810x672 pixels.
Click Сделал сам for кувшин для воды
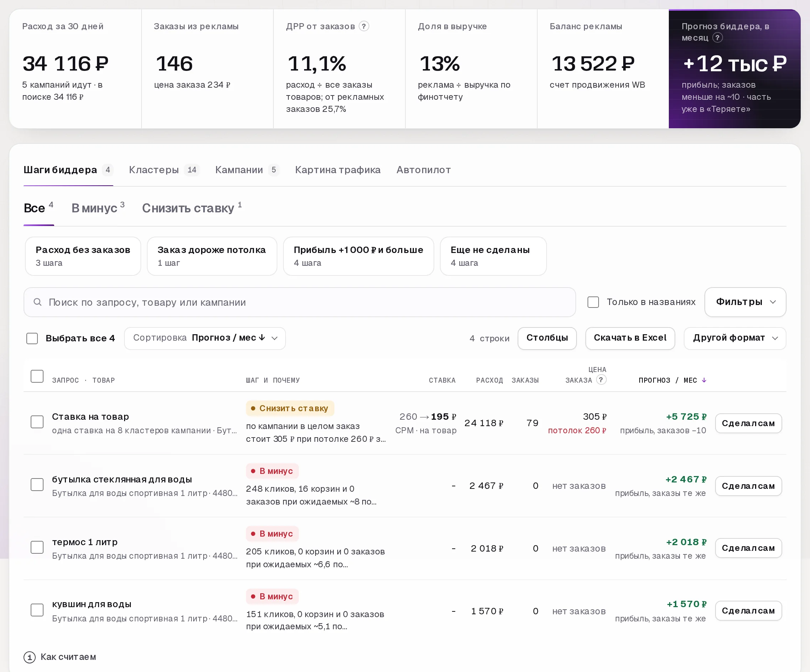click(x=748, y=611)
